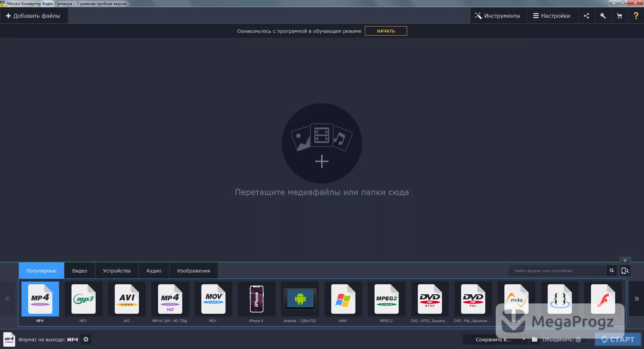Collapse the format panel with double chevron

click(625, 260)
